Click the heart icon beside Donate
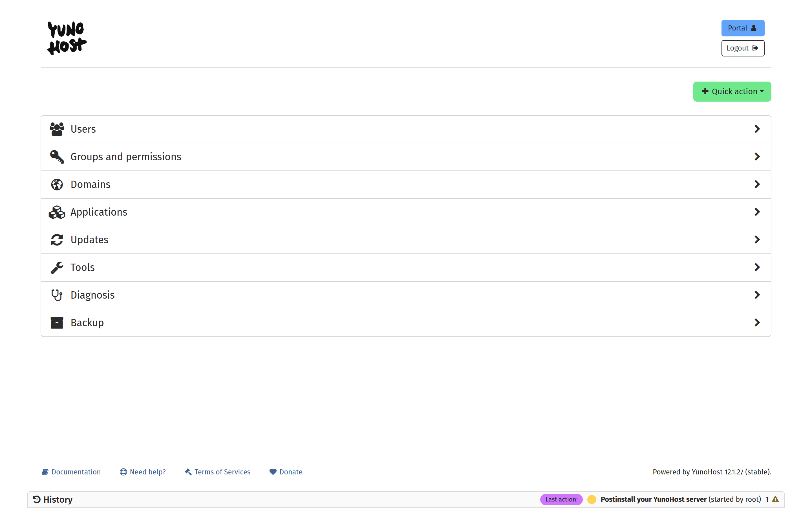 pos(273,472)
